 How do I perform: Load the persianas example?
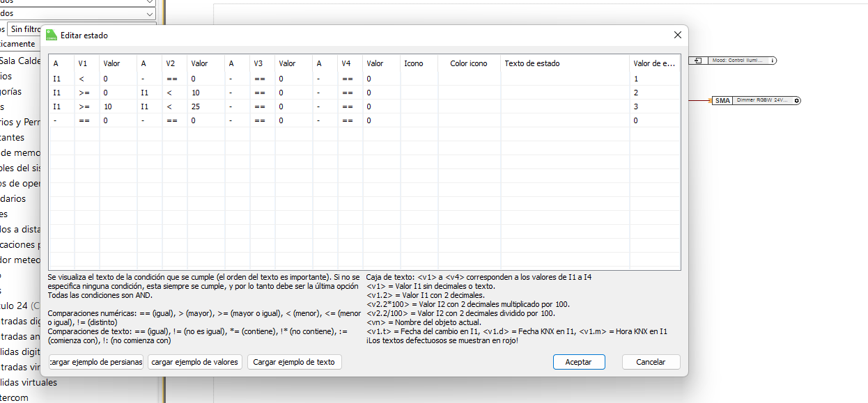click(x=96, y=362)
